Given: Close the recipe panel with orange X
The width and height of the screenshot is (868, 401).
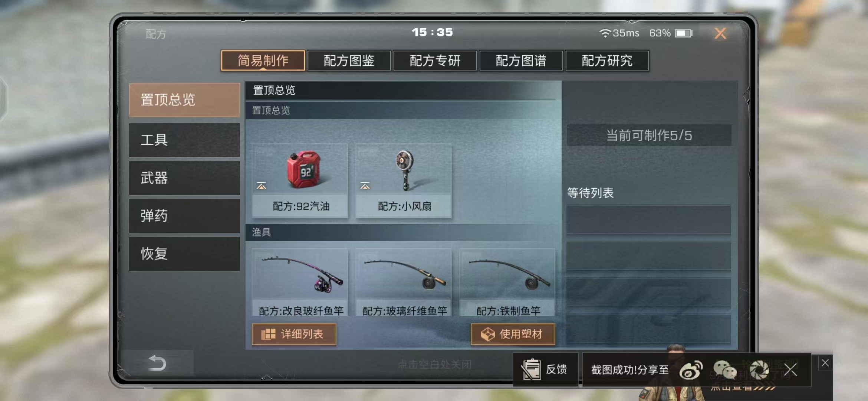Looking at the screenshot, I should tap(720, 33).
